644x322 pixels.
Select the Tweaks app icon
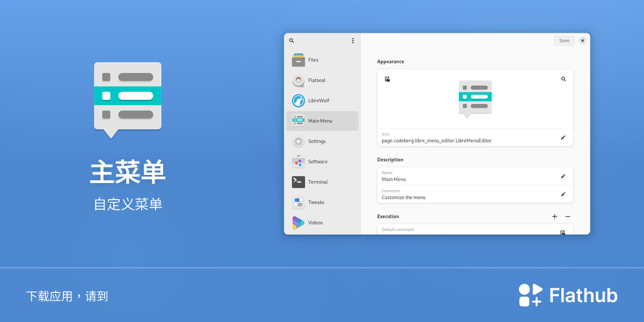[298, 202]
